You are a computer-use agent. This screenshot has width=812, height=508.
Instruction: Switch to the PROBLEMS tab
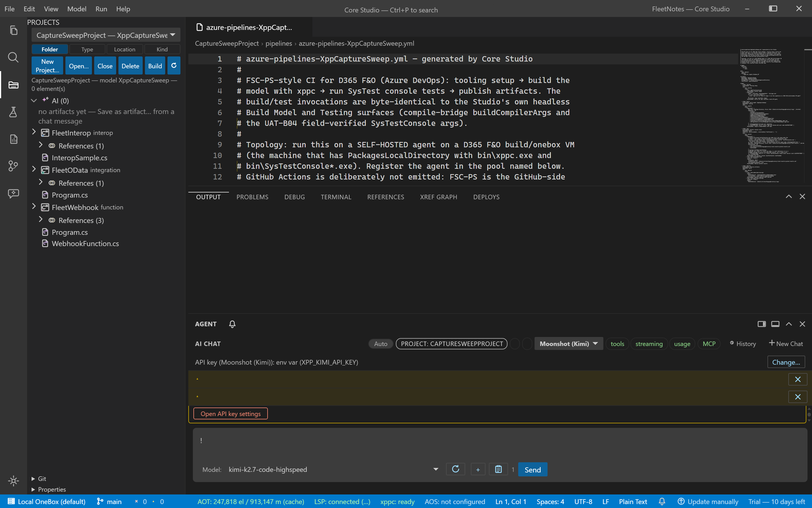point(252,197)
